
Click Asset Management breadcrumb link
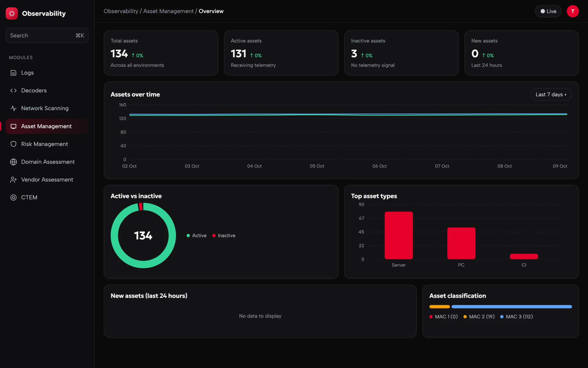(168, 11)
